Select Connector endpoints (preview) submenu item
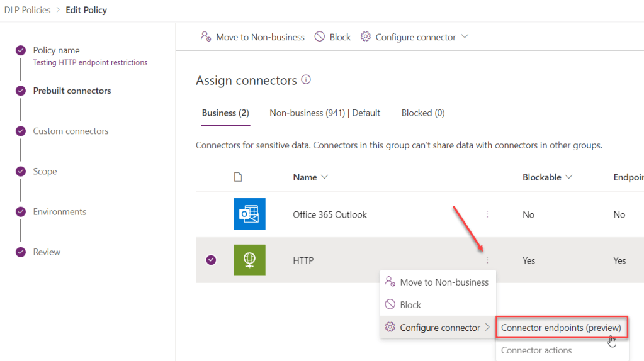The height and width of the screenshot is (361, 644). coord(561,328)
